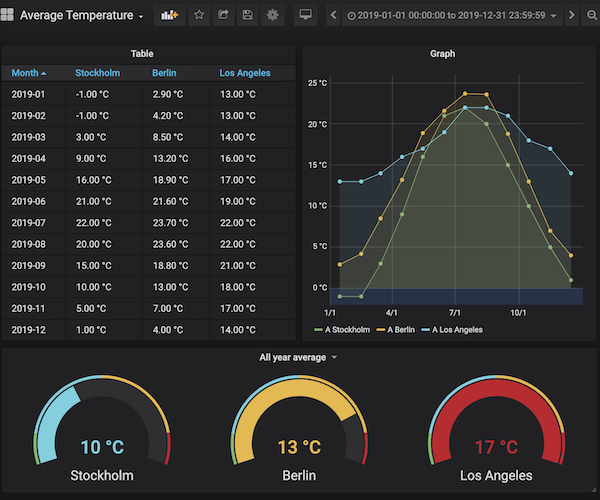Click the blue Los Angeles legend swatch
Image resolution: width=600 pixels, height=500 pixels.
pos(426,330)
